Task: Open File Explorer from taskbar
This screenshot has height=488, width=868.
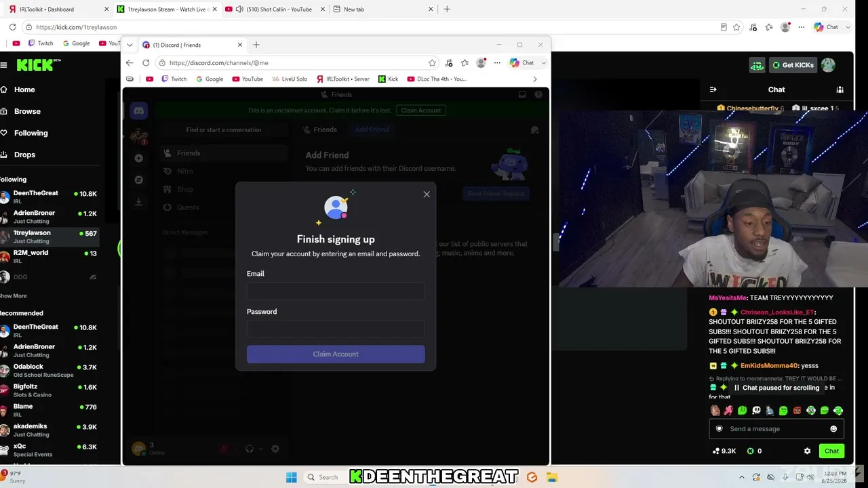Action: click(552, 477)
